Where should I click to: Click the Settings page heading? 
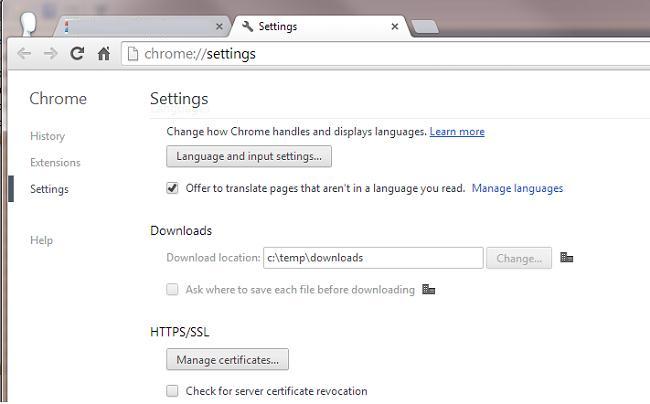(179, 99)
